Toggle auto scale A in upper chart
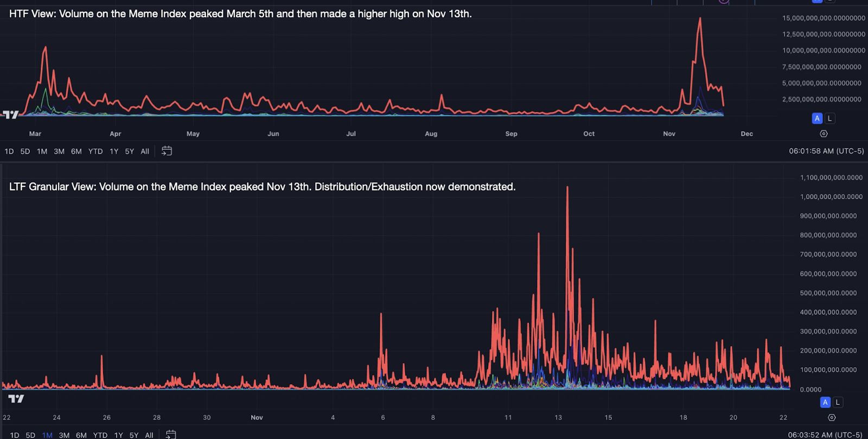The height and width of the screenshot is (439, 868). 817,118
